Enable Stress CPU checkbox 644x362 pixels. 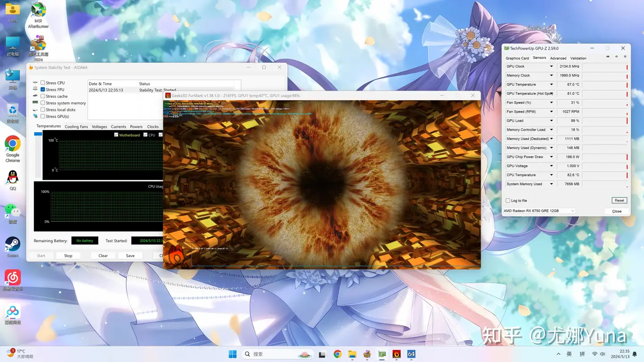tap(43, 83)
